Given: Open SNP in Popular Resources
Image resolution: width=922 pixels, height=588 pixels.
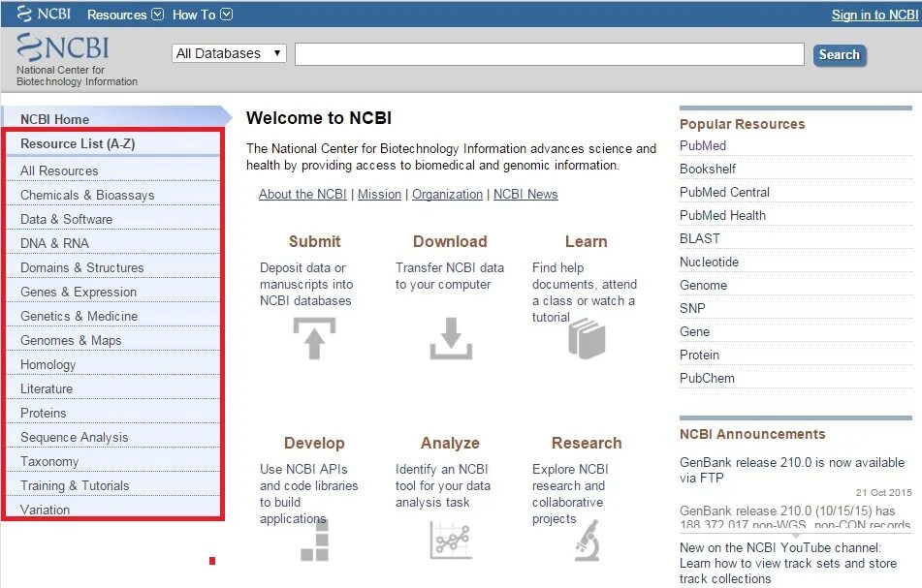Looking at the screenshot, I should 692,308.
